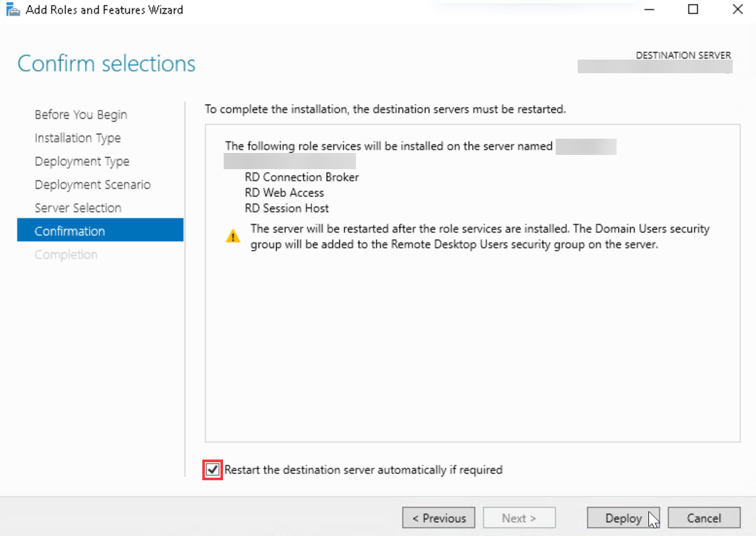
Task: Select the Before You Begin step
Action: (x=80, y=114)
